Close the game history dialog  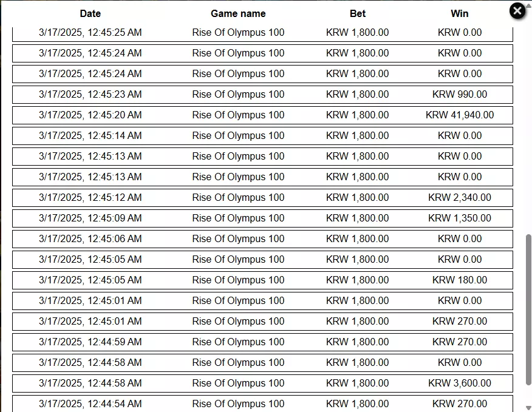pyautogui.click(x=517, y=11)
